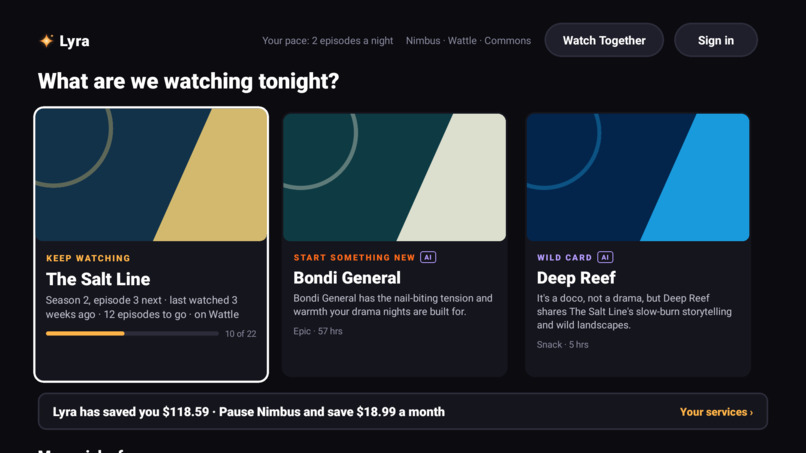Select Bondi General artwork thumbnail
Screen dimensions: 806x453
pyautogui.click(x=394, y=177)
